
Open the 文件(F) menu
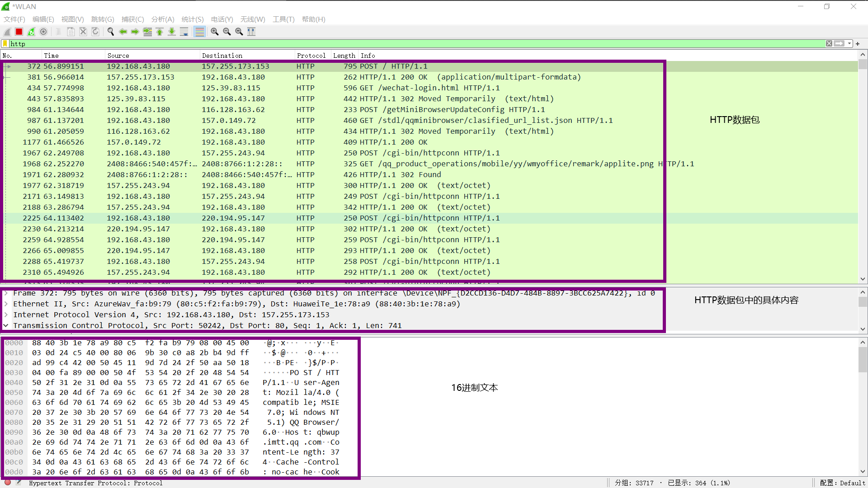14,19
